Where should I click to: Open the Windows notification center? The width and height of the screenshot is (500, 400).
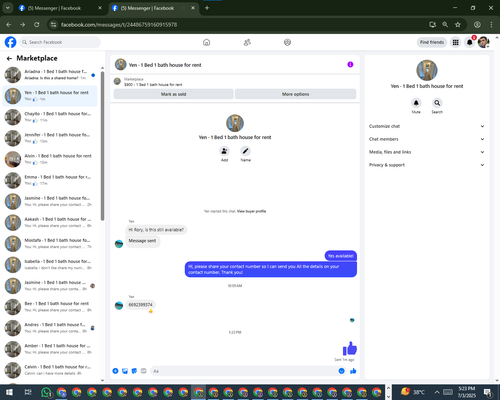pos(489,392)
